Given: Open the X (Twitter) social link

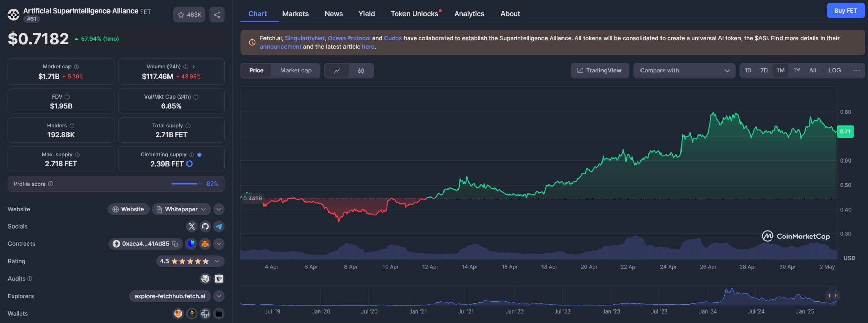Looking at the screenshot, I should click(x=192, y=227).
